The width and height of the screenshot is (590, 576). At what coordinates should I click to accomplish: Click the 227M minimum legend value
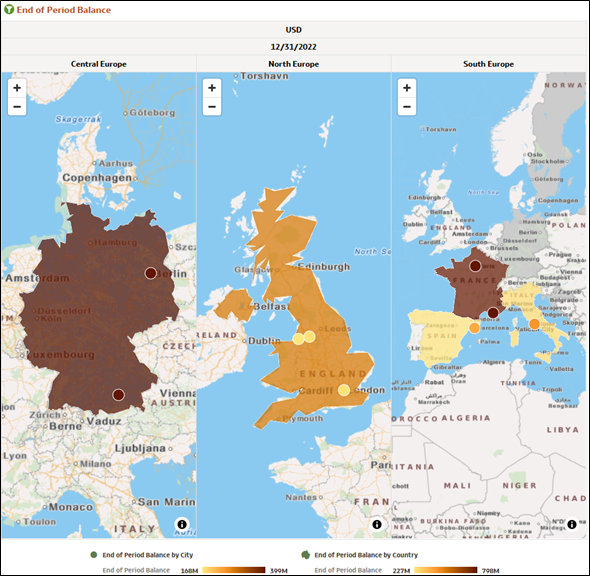(401, 570)
